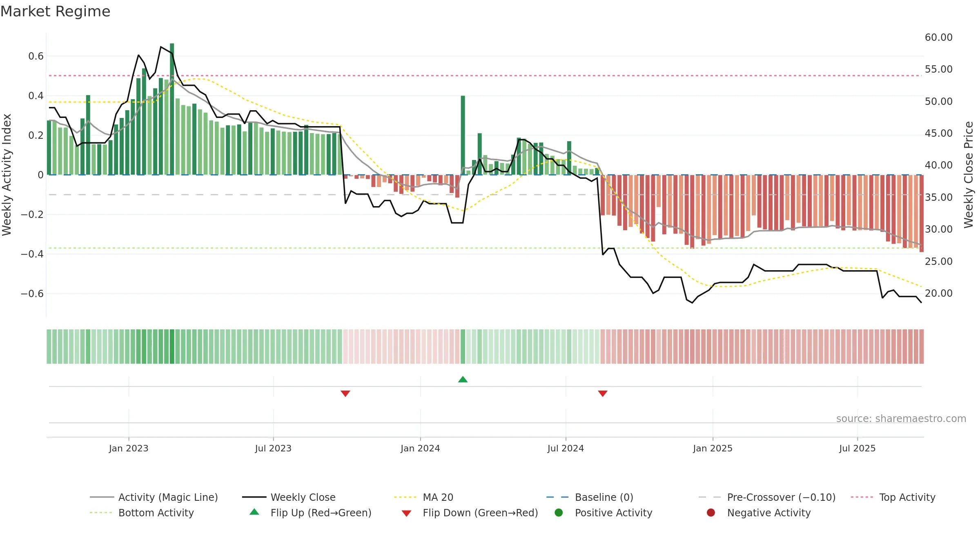The width and height of the screenshot is (980, 551).
Task: Click the Jan 2023 axis label
Action: click(129, 448)
